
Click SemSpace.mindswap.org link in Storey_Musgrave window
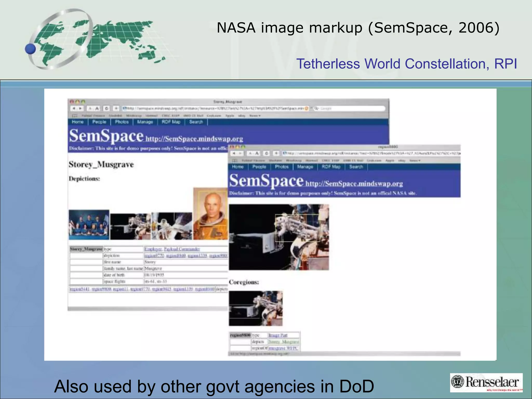(194, 139)
